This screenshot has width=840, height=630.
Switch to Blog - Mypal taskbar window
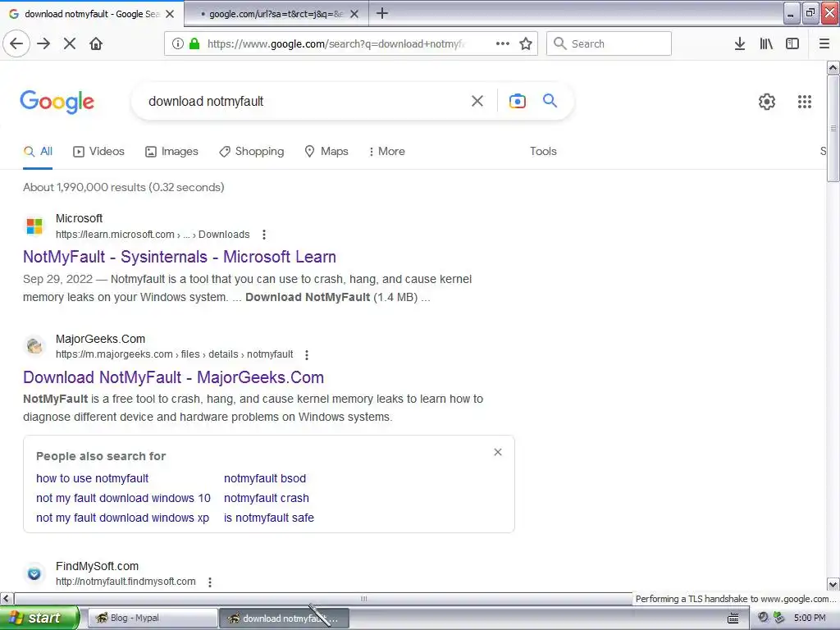(x=152, y=619)
